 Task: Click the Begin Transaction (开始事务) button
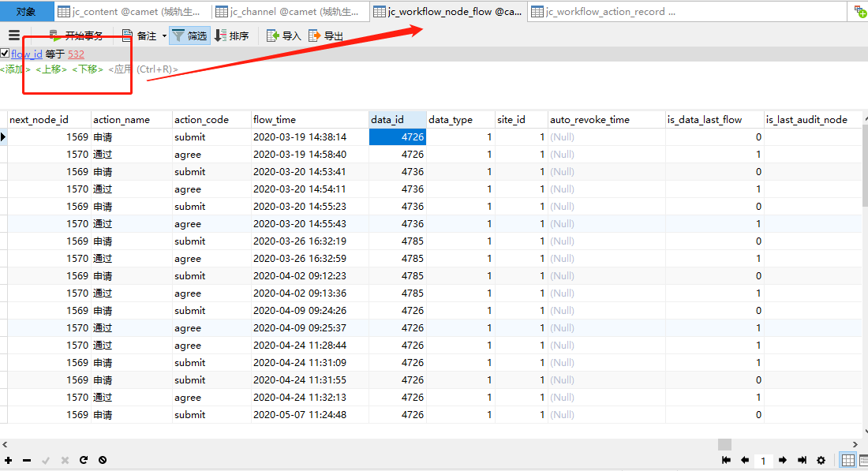click(x=76, y=36)
